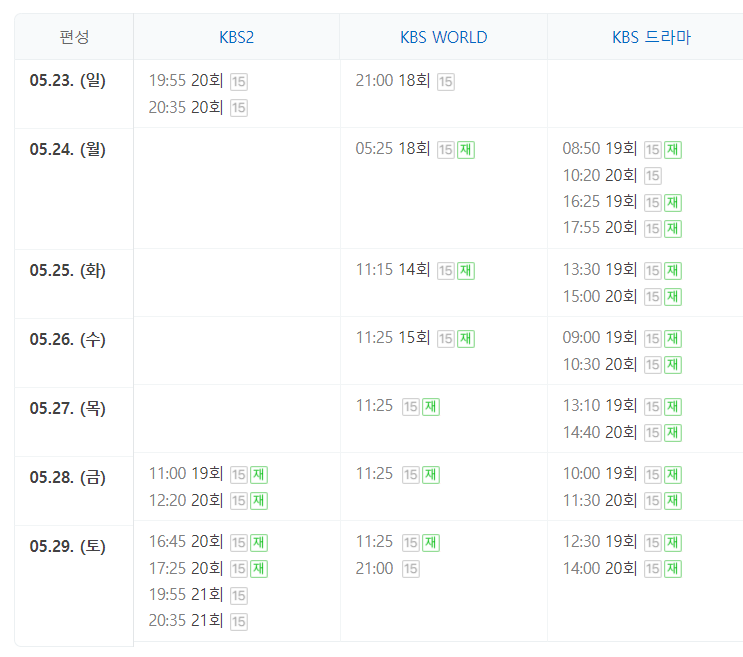Click the 11:15 14회 schedule entry

[x=393, y=270]
